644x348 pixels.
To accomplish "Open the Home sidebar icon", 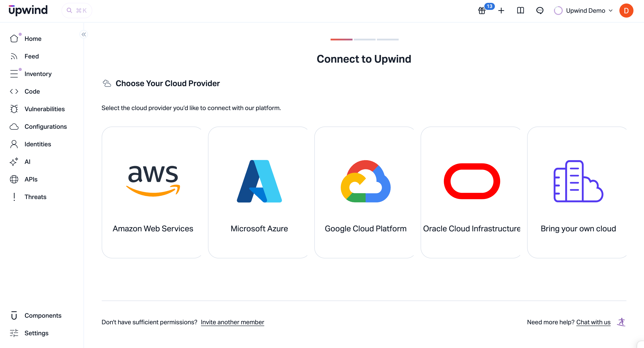I will pyautogui.click(x=14, y=39).
